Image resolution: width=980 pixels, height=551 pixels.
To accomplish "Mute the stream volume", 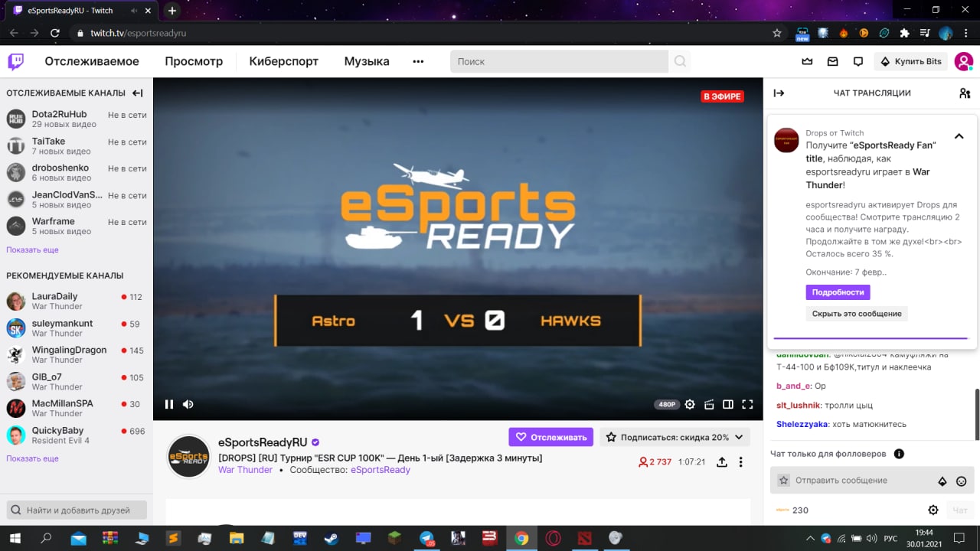I will pyautogui.click(x=188, y=404).
